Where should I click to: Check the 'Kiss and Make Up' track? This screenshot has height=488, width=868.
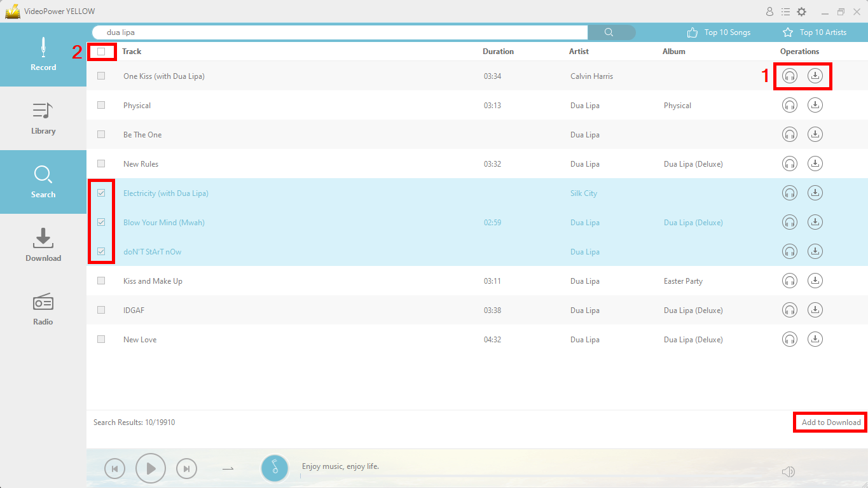coord(101,280)
